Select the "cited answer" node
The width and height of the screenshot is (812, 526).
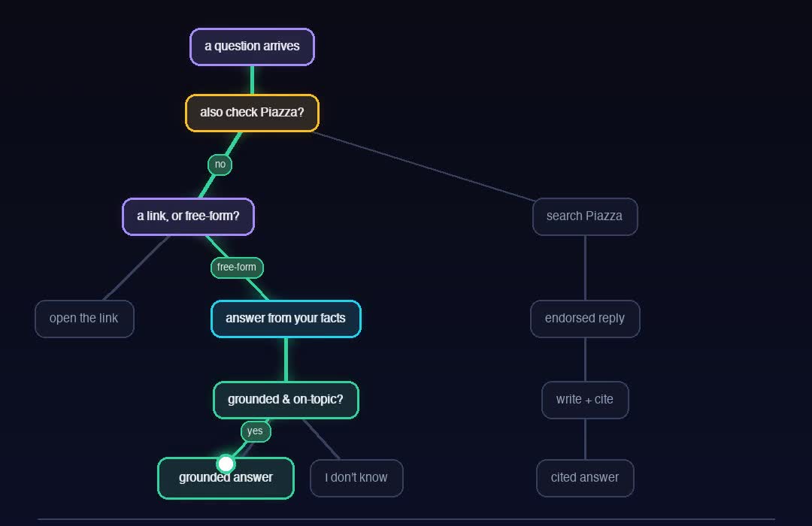585,478
